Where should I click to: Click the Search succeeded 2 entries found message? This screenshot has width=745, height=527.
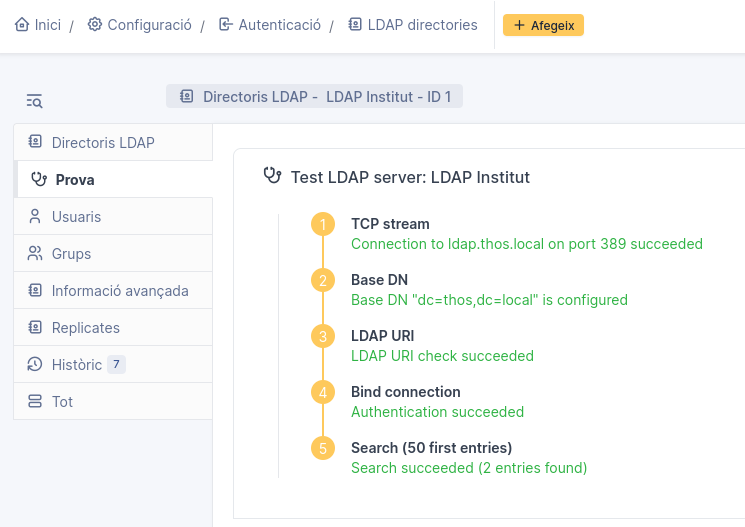[x=469, y=468]
